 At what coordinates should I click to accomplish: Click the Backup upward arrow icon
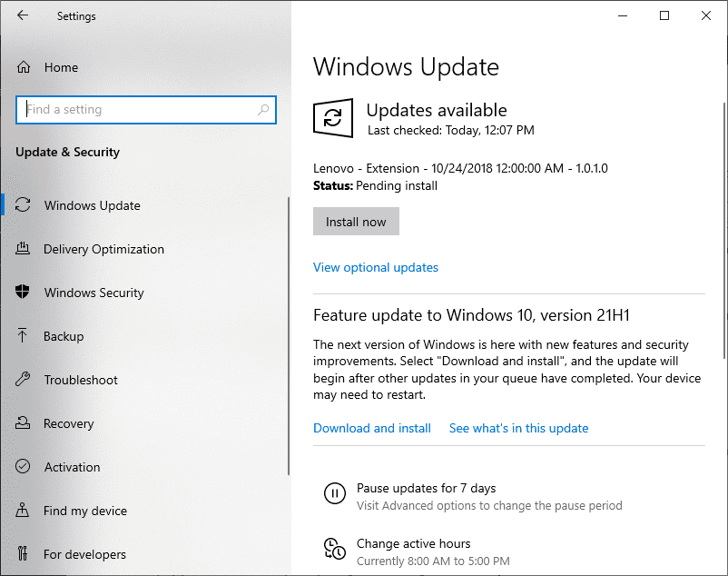[22, 335]
